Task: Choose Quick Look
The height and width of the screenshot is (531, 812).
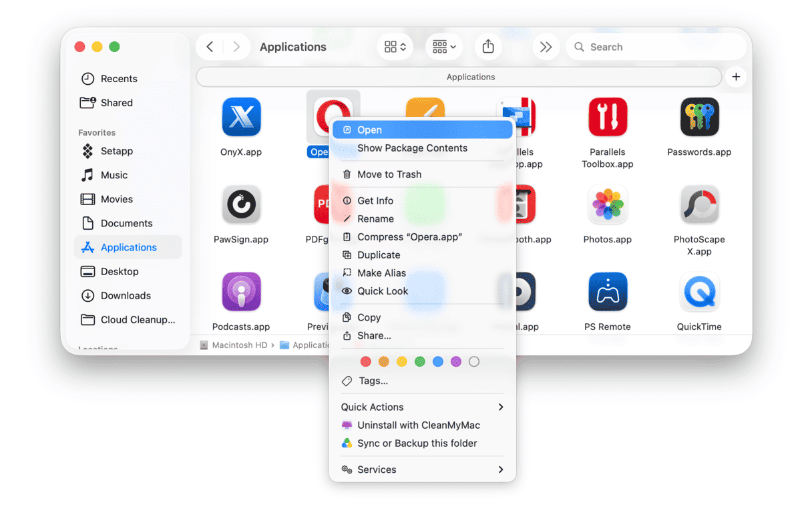Action: coord(422,291)
